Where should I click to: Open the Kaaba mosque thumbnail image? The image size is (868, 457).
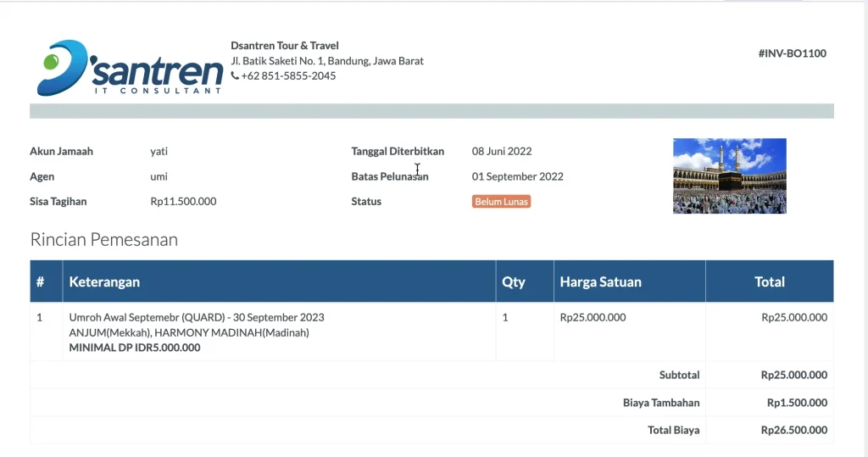[x=729, y=176]
